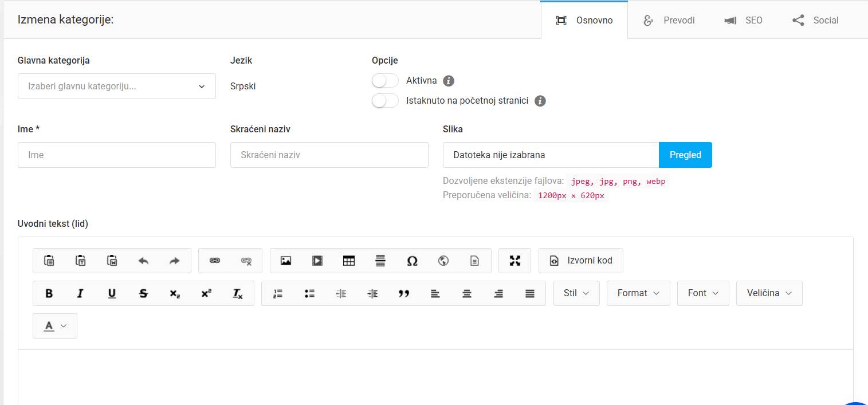This screenshot has height=405, width=868.
Task: Open the Glavna kategorija dropdown
Action: point(117,86)
